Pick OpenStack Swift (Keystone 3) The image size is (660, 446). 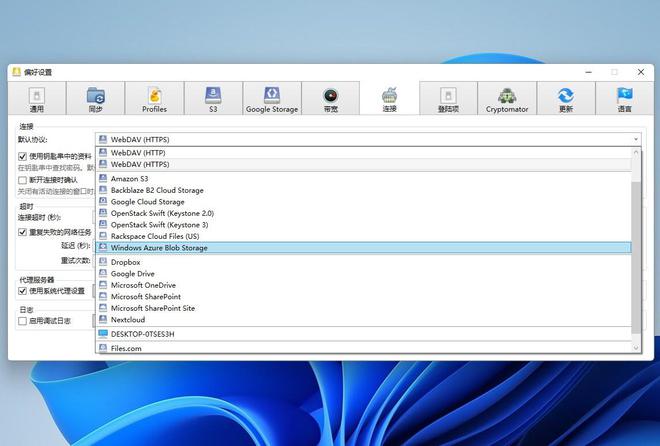[x=364, y=225]
